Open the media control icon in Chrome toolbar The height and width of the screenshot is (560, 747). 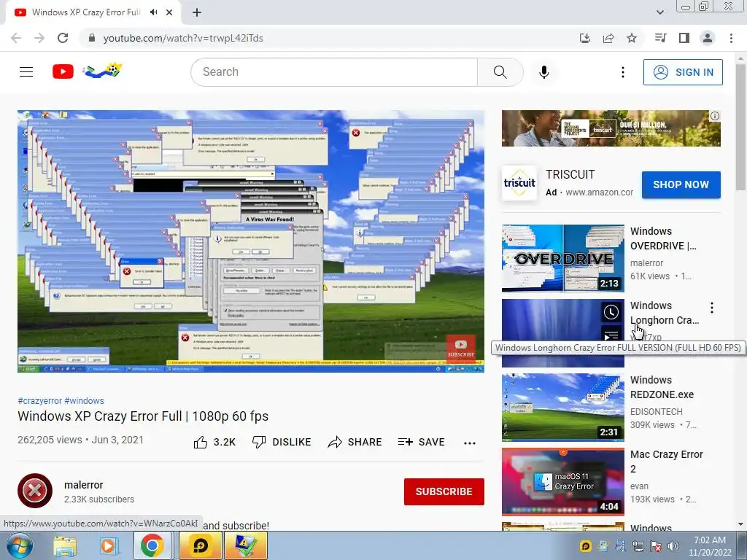(x=660, y=38)
